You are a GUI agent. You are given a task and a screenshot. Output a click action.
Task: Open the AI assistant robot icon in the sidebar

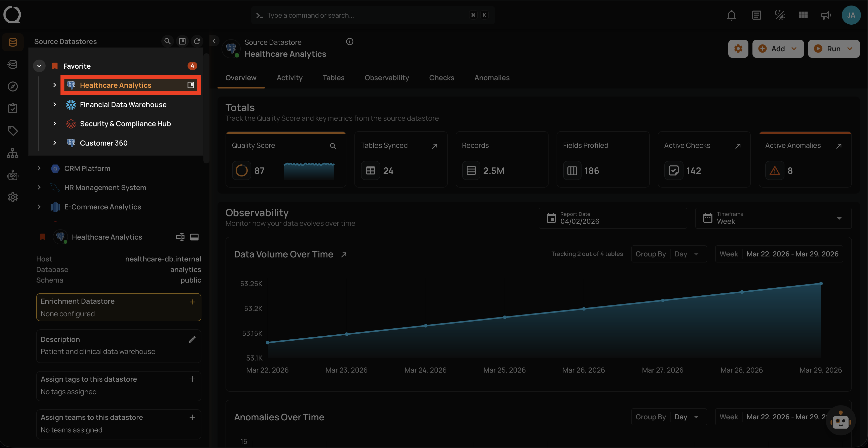pyautogui.click(x=13, y=175)
